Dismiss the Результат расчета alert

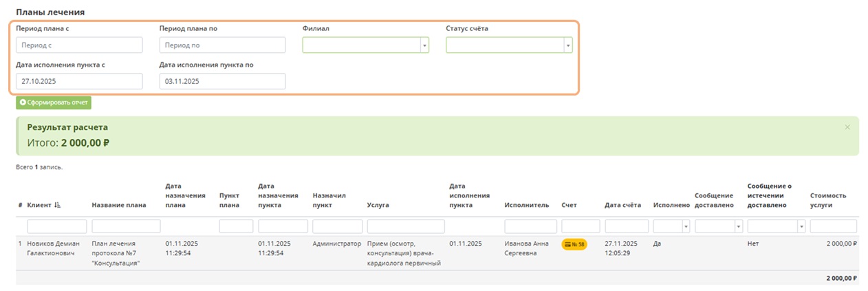point(847,127)
